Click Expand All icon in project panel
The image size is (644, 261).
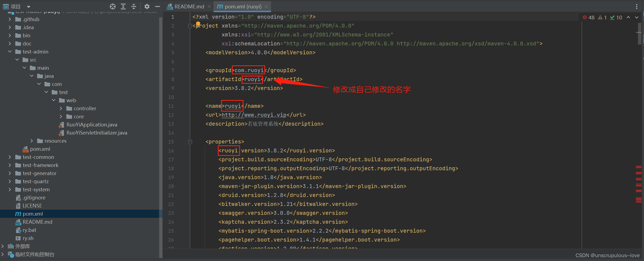(x=123, y=6)
